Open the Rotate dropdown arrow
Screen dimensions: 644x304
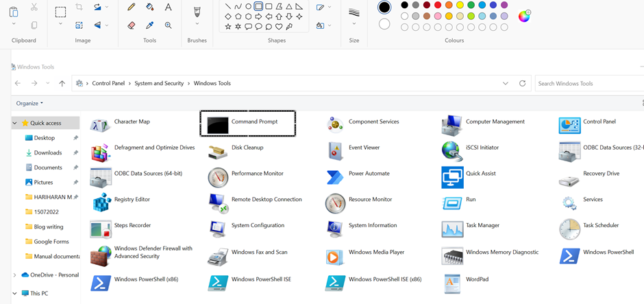107,7
